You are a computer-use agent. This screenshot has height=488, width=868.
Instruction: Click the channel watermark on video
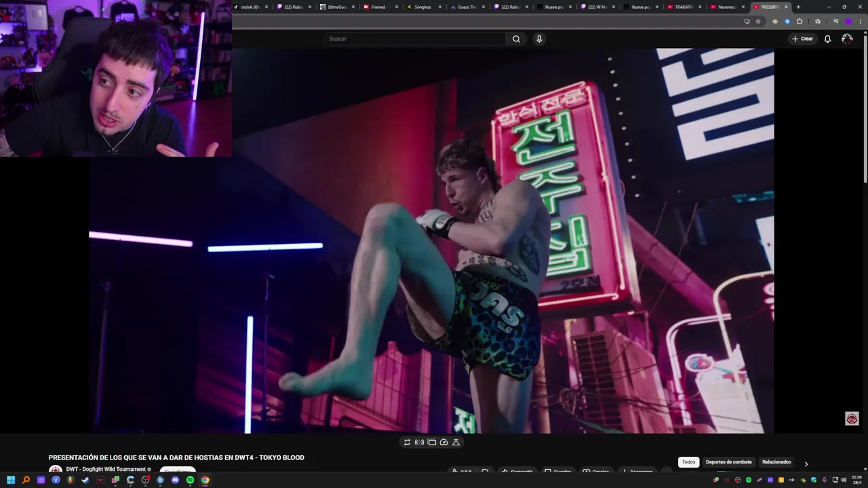[x=852, y=419]
